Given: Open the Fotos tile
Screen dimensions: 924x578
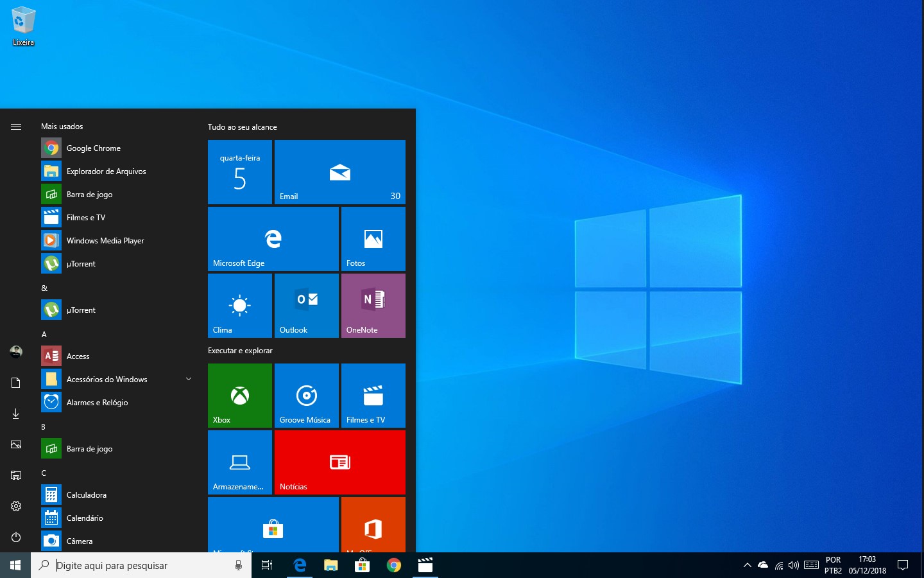Looking at the screenshot, I should pos(373,239).
